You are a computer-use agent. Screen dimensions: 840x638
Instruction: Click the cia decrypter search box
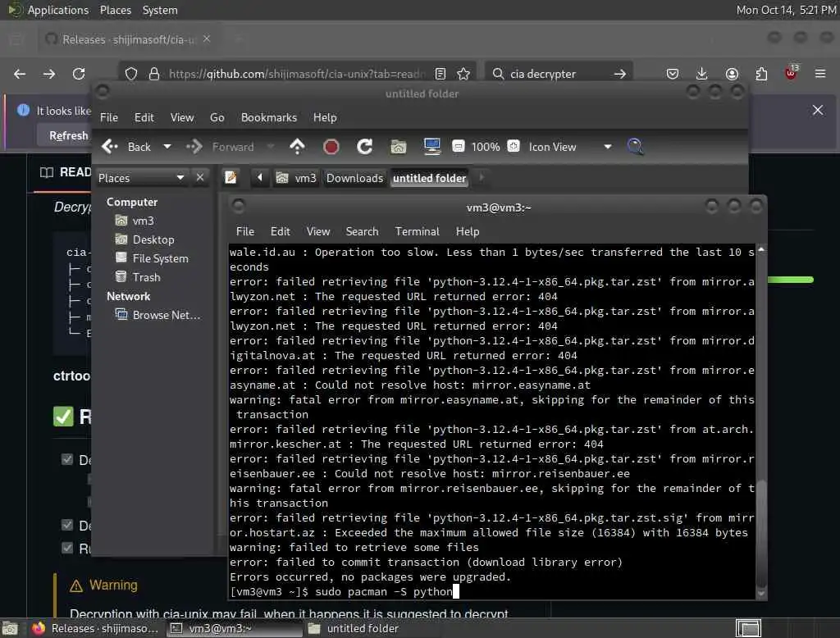(557, 74)
